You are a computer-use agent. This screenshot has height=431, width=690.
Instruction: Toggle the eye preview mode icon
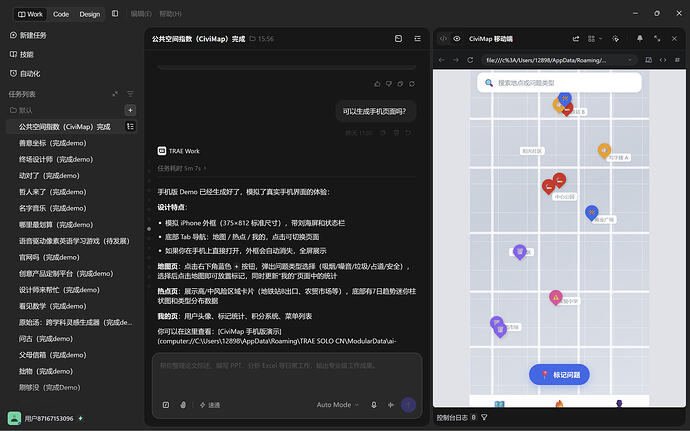[x=457, y=39]
